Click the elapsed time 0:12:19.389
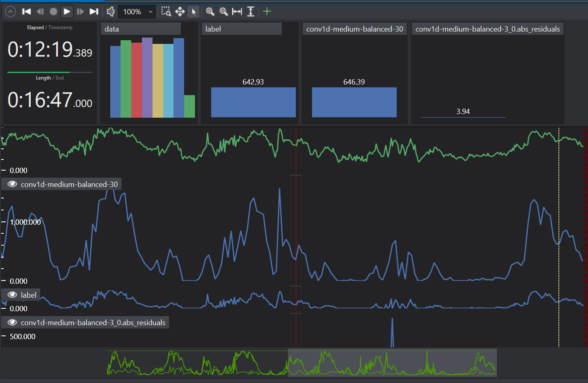588x383 pixels. (x=50, y=50)
